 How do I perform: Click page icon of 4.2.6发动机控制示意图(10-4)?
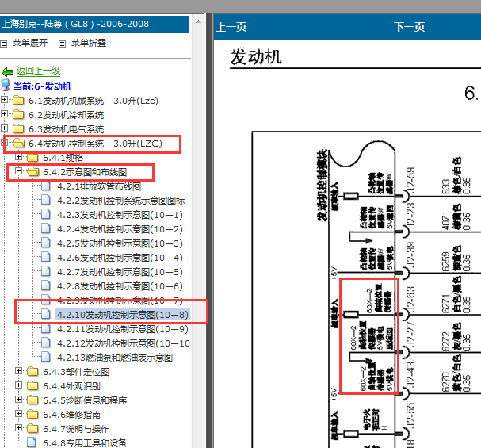point(46,258)
